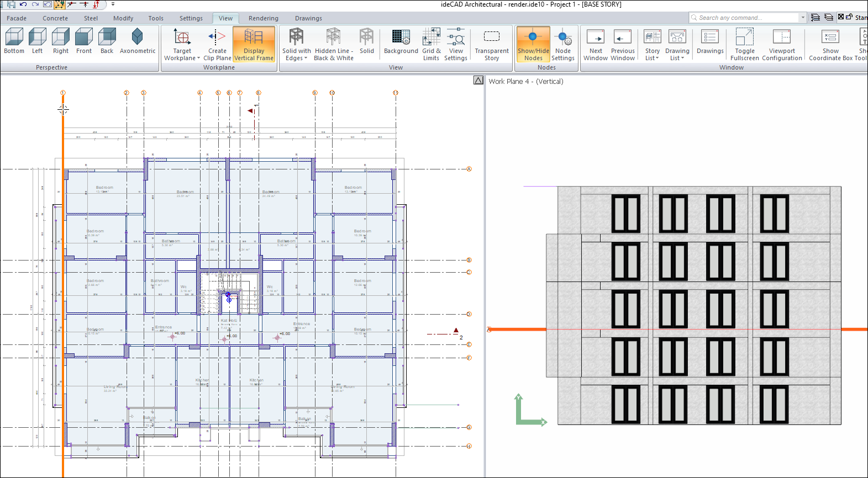Image resolution: width=868 pixels, height=478 pixels.
Task: Open View Settings
Action: pos(455,44)
